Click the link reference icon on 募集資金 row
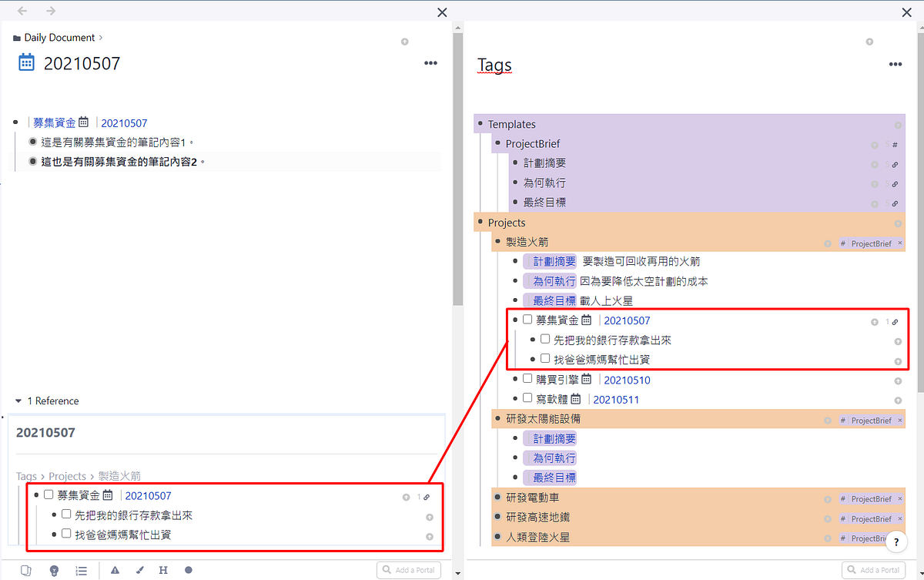 point(893,321)
